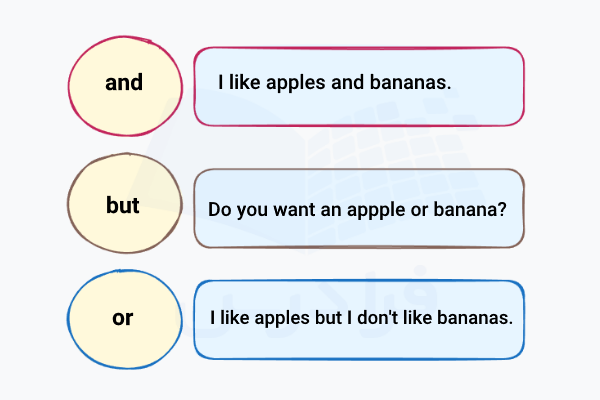This screenshot has height=400, width=600.
Task: Select the "I don't like bananas" sentence box
Action: coord(358,320)
